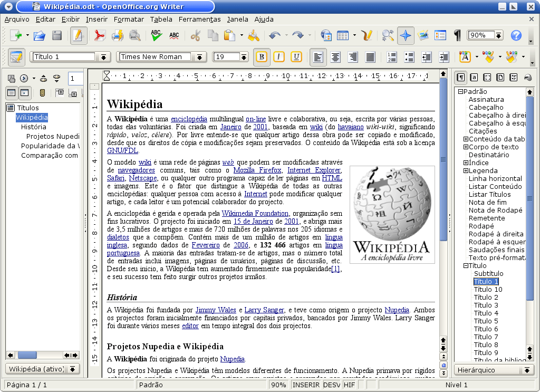Image resolution: width=540 pixels, height=392 pixels.
Task: Open the Formatar menu
Action: click(129, 19)
